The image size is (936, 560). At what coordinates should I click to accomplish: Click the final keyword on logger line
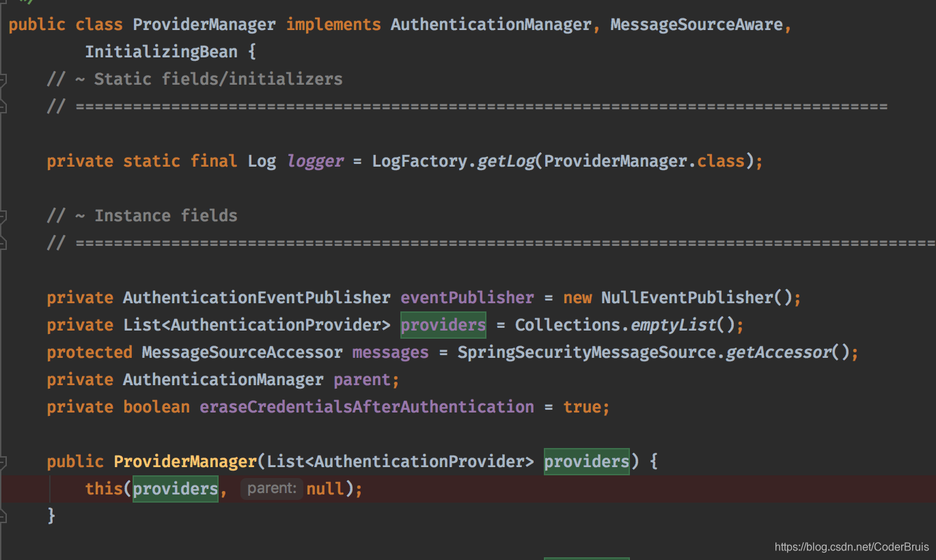click(214, 161)
